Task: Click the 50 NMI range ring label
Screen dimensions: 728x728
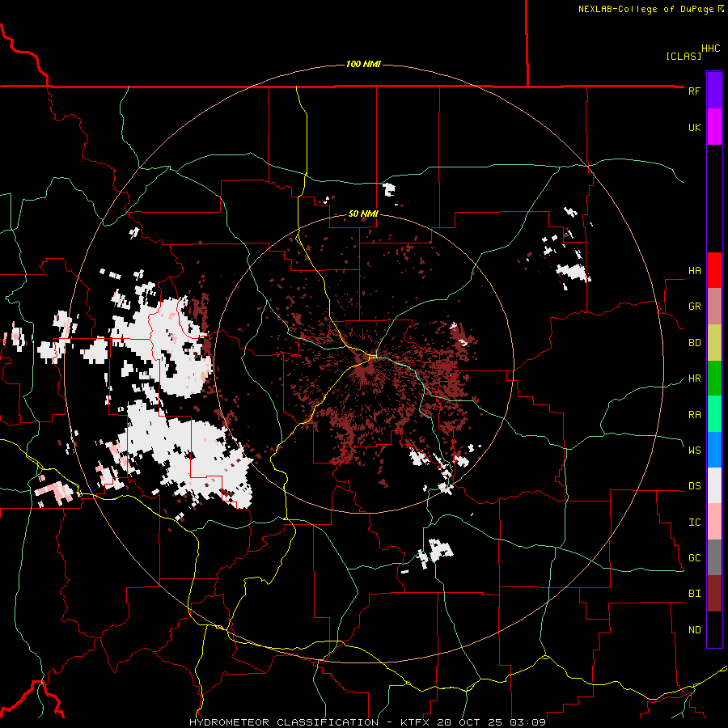Action: point(363,214)
